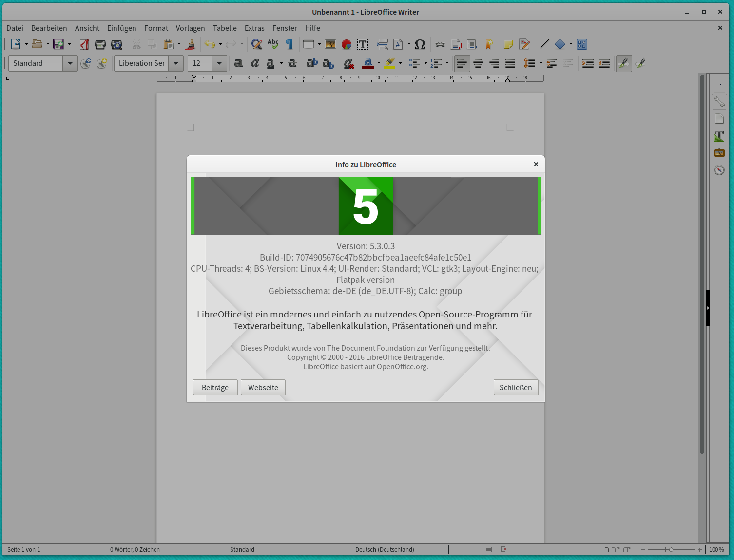
Task: Toggle center alignment
Action: pos(478,63)
